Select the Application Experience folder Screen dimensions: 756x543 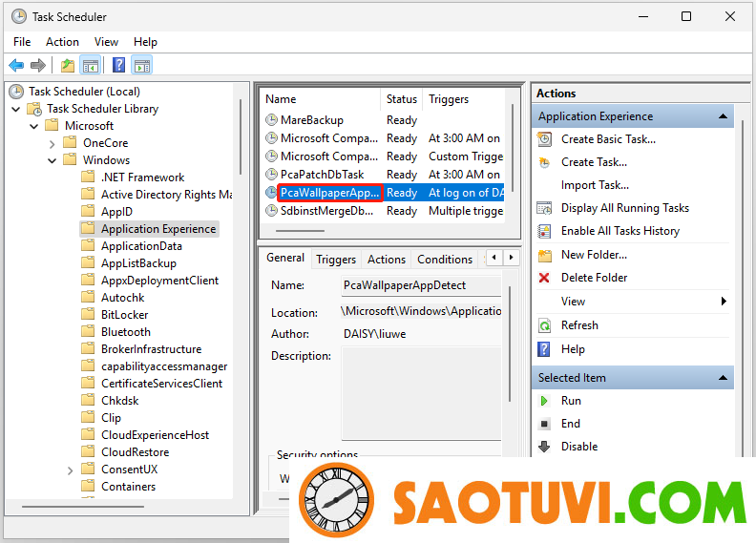click(x=149, y=229)
